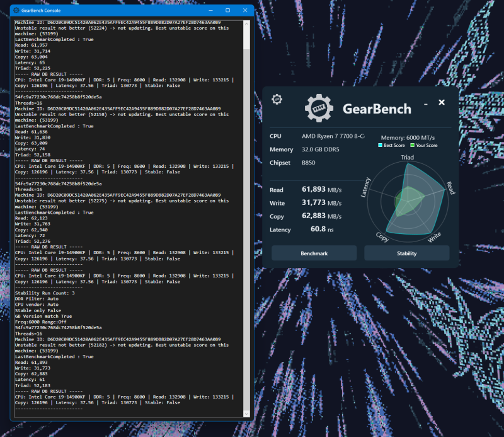Click the Chipset value B850
Screen dimensions: 504x437
pyautogui.click(x=308, y=163)
